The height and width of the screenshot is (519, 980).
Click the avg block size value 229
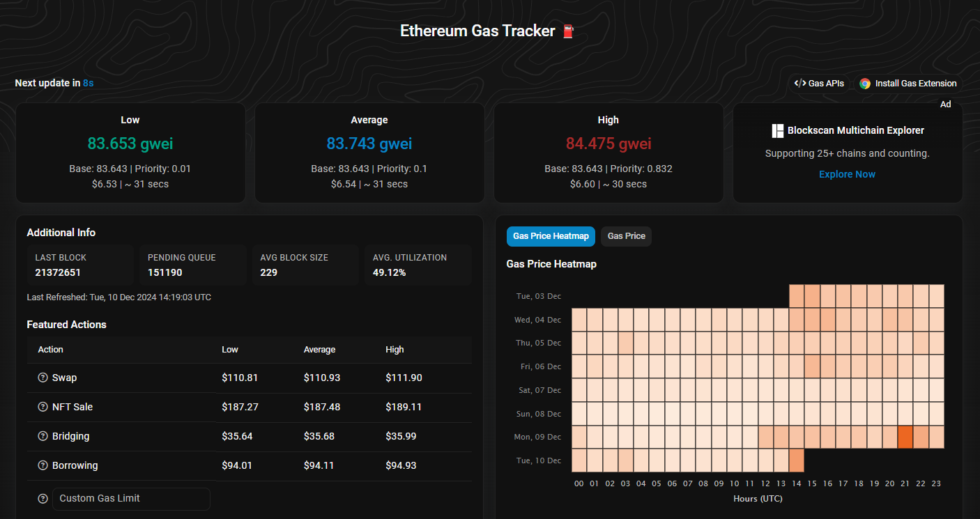click(x=269, y=272)
